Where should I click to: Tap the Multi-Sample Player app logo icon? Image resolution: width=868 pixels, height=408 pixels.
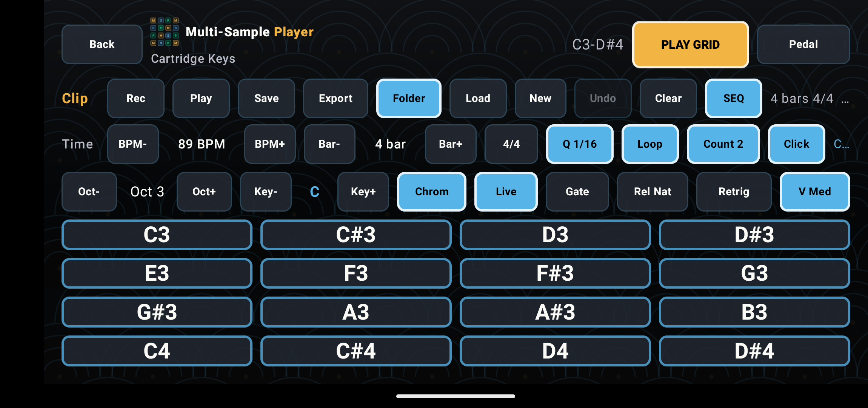(165, 32)
